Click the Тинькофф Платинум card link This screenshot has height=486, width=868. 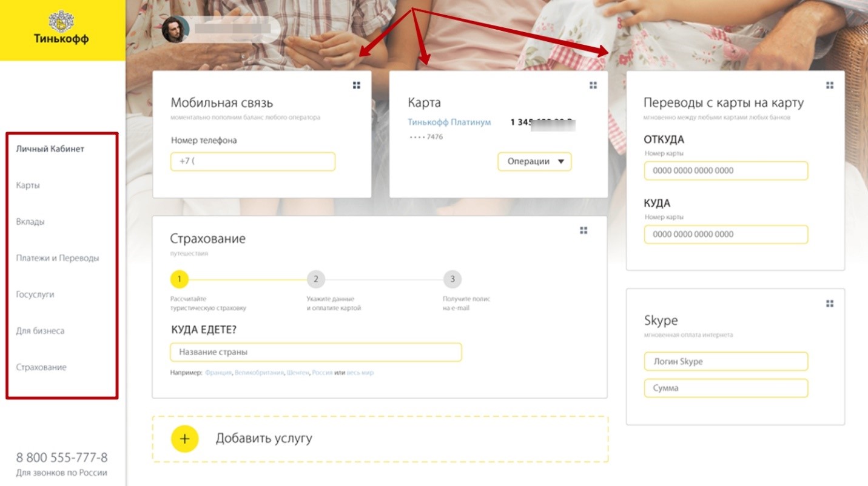449,122
